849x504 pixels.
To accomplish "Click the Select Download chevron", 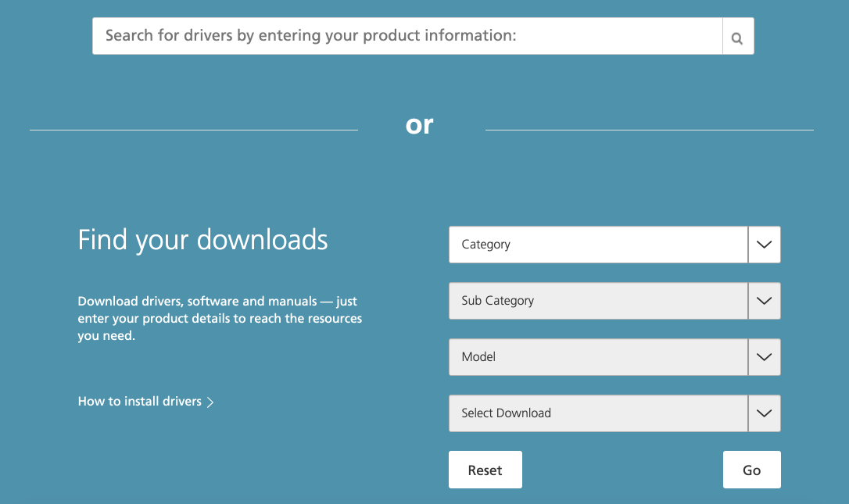I will [x=764, y=413].
